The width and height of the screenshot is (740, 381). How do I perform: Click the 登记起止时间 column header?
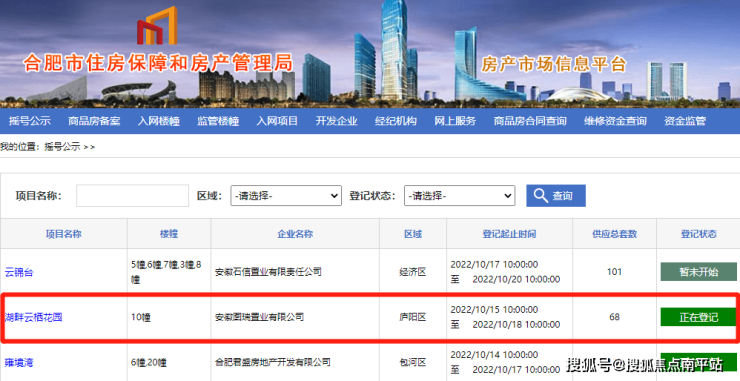[509, 234]
